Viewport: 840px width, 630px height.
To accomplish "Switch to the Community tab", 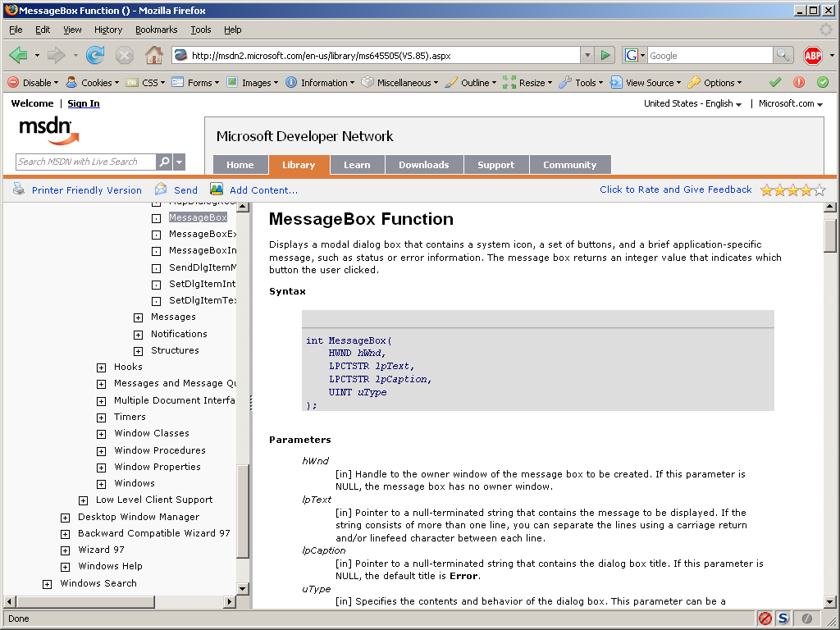I will click(570, 164).
